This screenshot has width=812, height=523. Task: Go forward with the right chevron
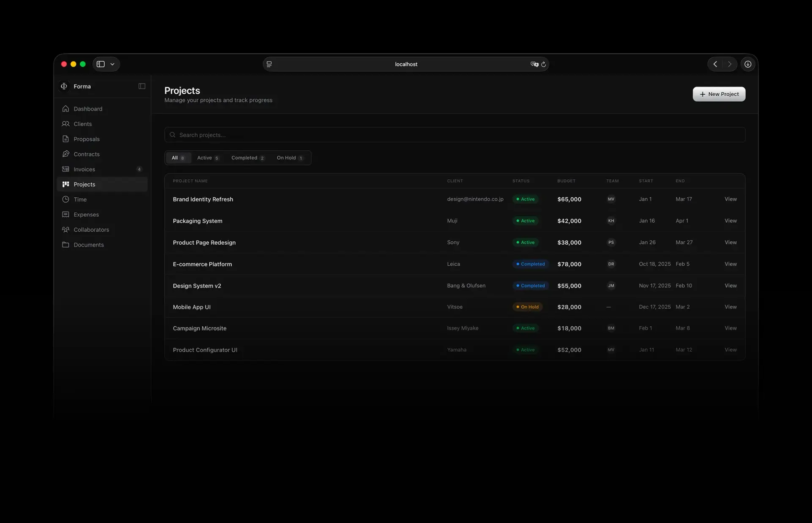click(x=729, y=64)
